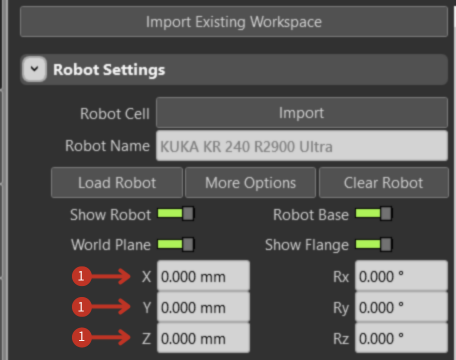Viewport: 456px width, 360px height.
Task: Click the Ry rotation input field
Action: pyautogui.click(x=401, y=307)
